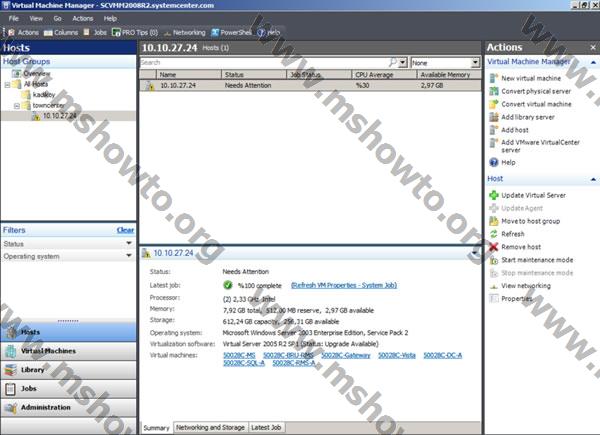Click the Columns toolbar icon
600x435 pixels.
pyautogui.click(x=48, y=33)
